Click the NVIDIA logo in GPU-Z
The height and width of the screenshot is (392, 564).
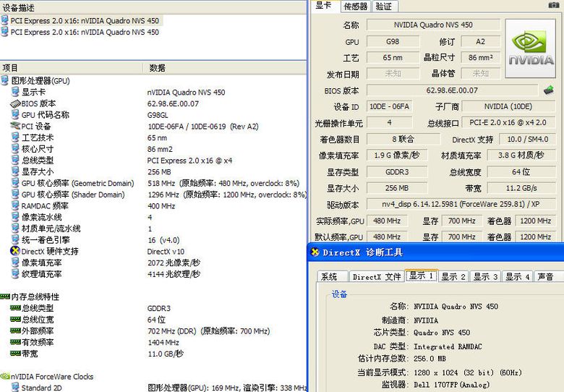tap(531, 48)
